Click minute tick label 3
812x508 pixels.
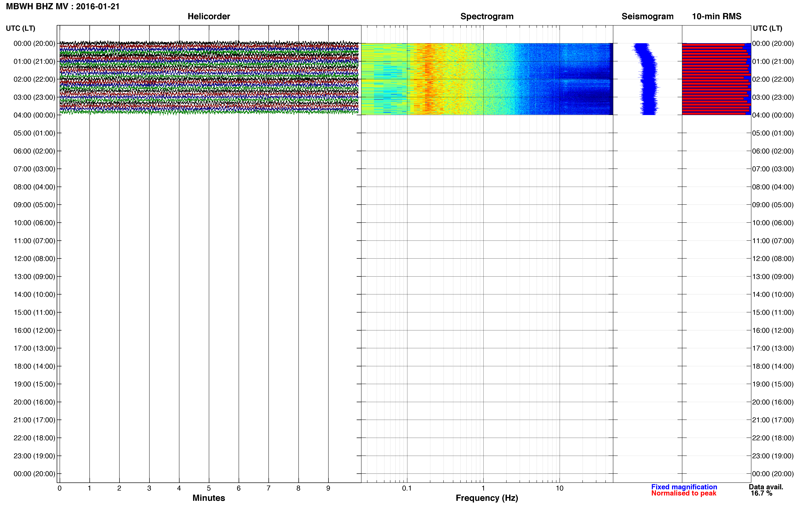[x=149, y=488]
